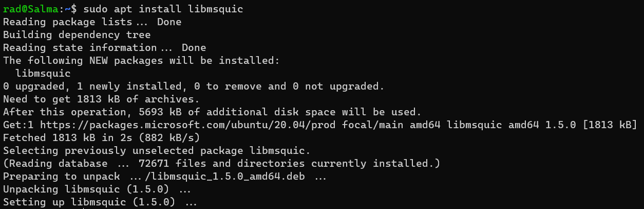Click the "Selecting previously unselected package" line

[x=157, y=150]
